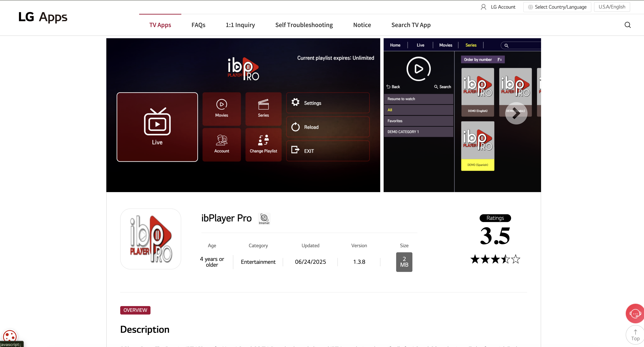Viewport: 644px width, 347px height.
Task: Click Home tab in second screenshot
Action: tap(395, 45)
